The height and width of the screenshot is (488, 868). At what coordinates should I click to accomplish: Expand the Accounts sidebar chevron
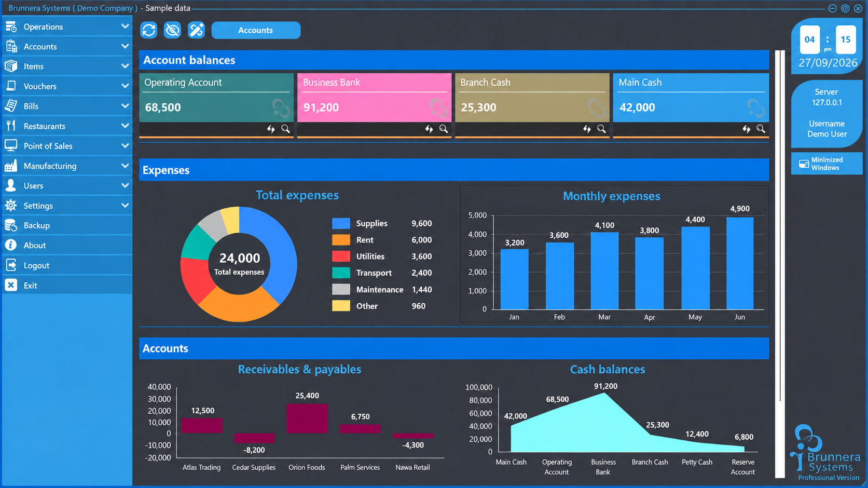(125, 46)
